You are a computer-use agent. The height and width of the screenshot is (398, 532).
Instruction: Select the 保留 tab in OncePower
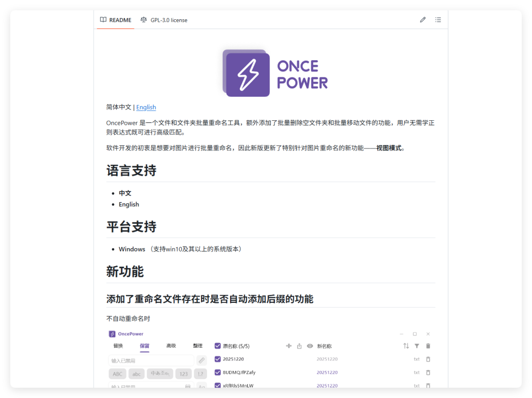[x=144, y=346]
